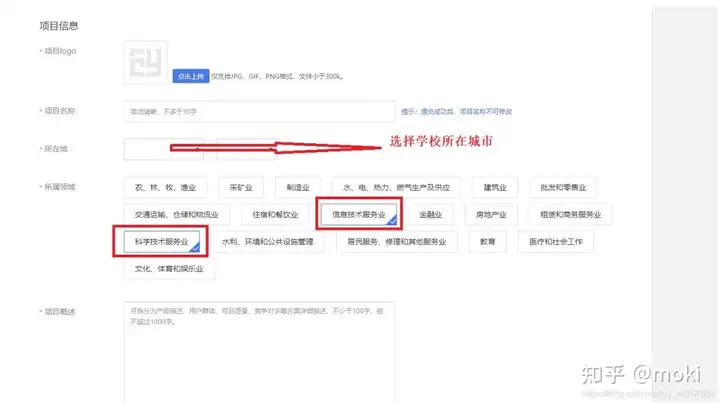
Task: Click the 项目概述 field label
Action: click(60, 312)
